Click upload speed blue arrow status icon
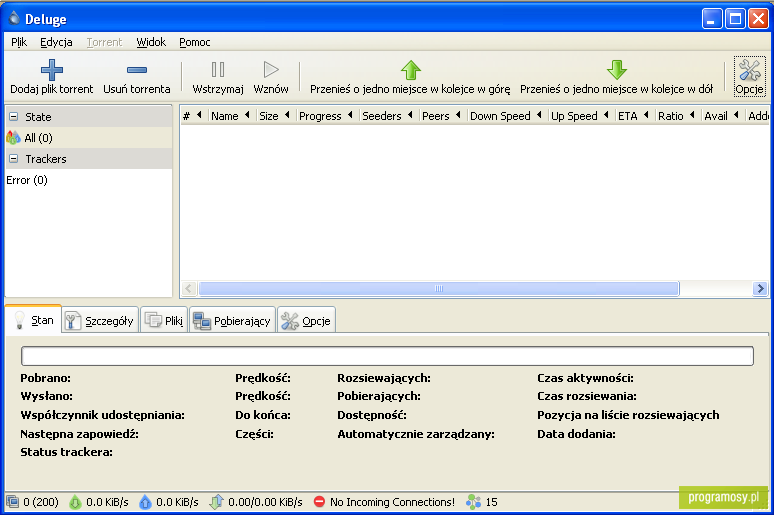This screenshot has height=515, width=774. coord(145,502)
